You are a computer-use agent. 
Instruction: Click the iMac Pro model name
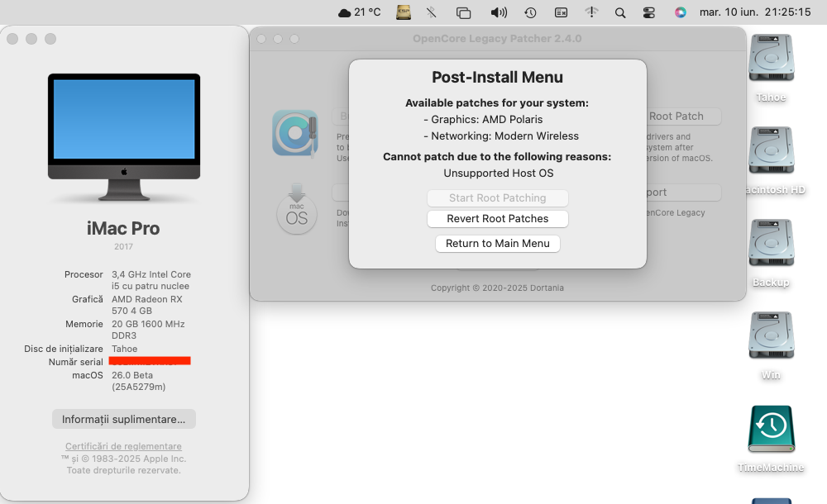point(123,228)
